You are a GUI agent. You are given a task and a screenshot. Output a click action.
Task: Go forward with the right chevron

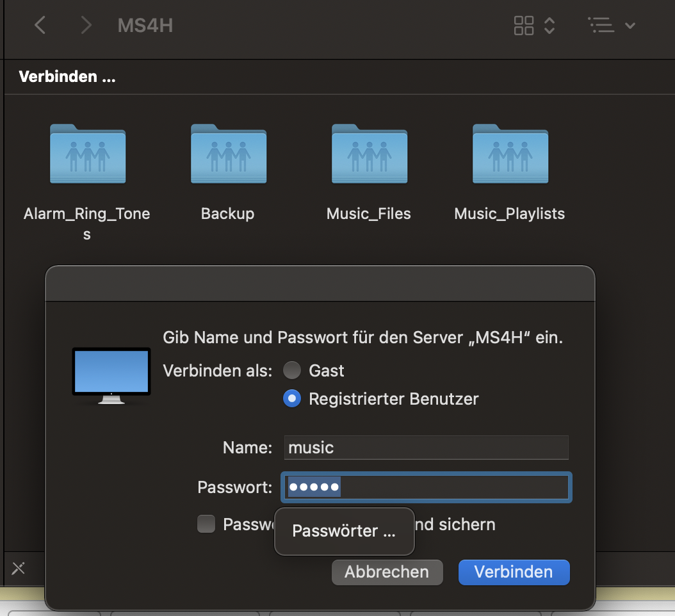tap(86, 26)
